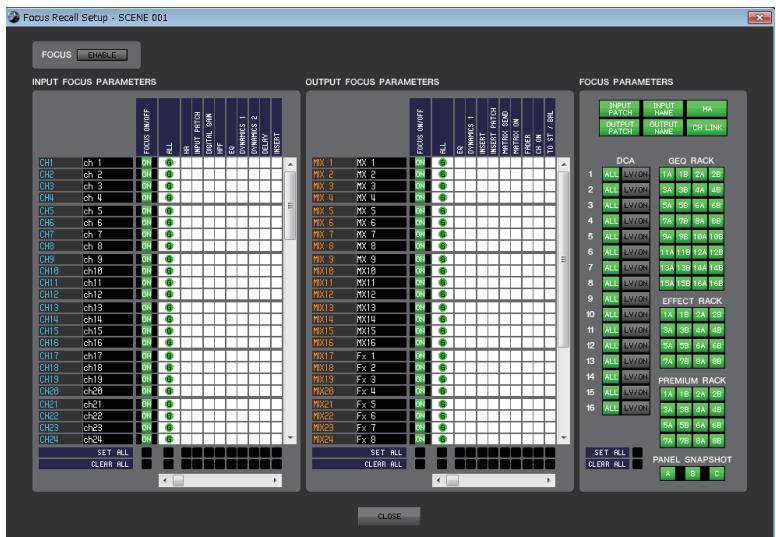
Task: Click the ch10 name field
Action: coord(108,271)
